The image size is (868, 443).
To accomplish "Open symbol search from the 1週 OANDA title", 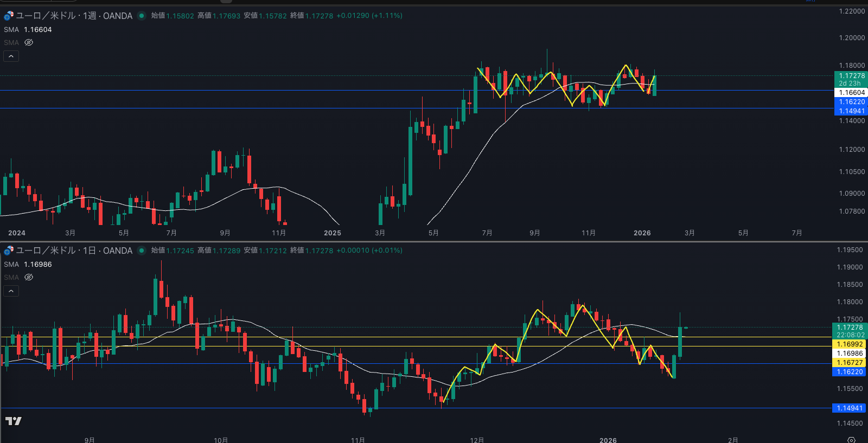I will (x=74, y=16).
